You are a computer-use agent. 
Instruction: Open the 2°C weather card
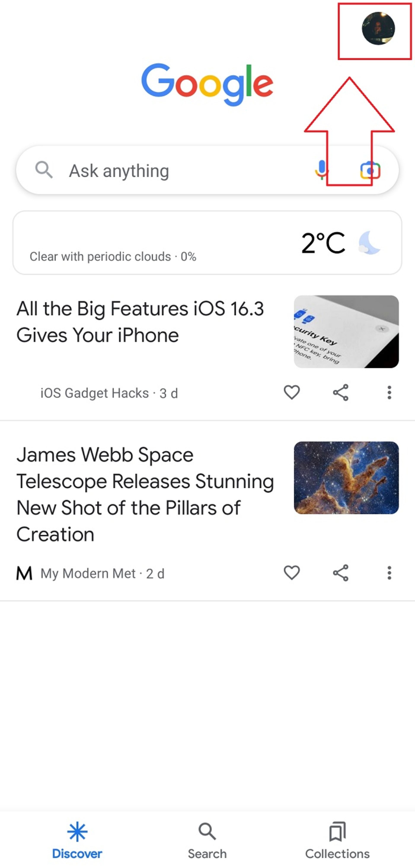click(x=207, y=243)
